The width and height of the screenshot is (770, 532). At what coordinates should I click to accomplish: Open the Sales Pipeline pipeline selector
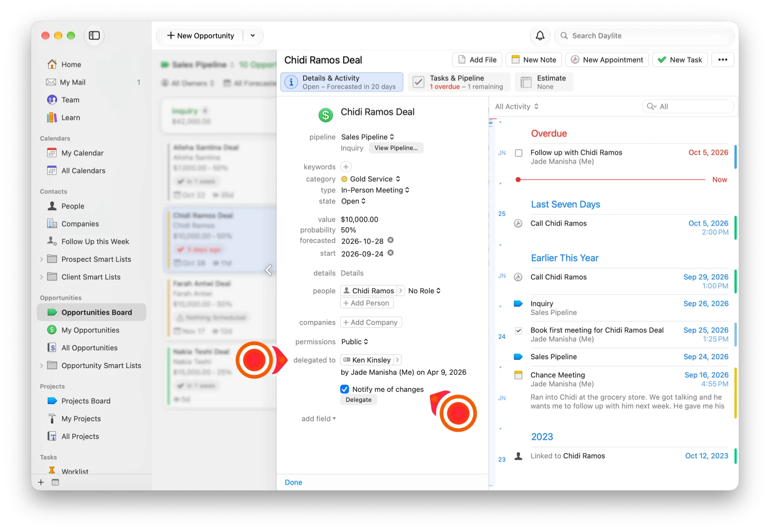point(368,137)
